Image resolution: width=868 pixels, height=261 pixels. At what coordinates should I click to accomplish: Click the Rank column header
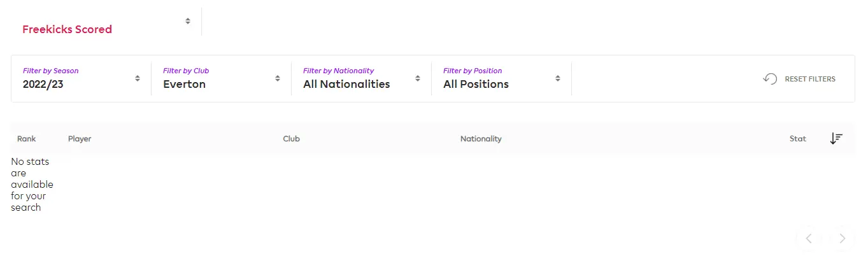point(27,139)
